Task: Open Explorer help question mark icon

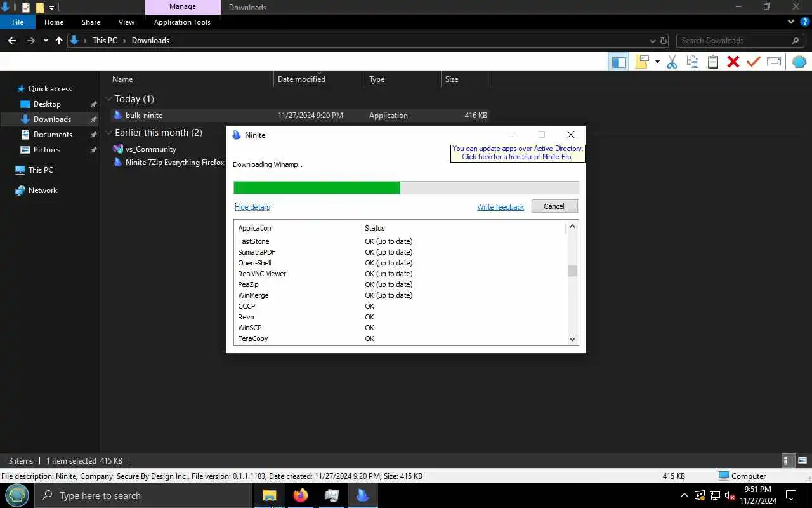Action: 805,22
